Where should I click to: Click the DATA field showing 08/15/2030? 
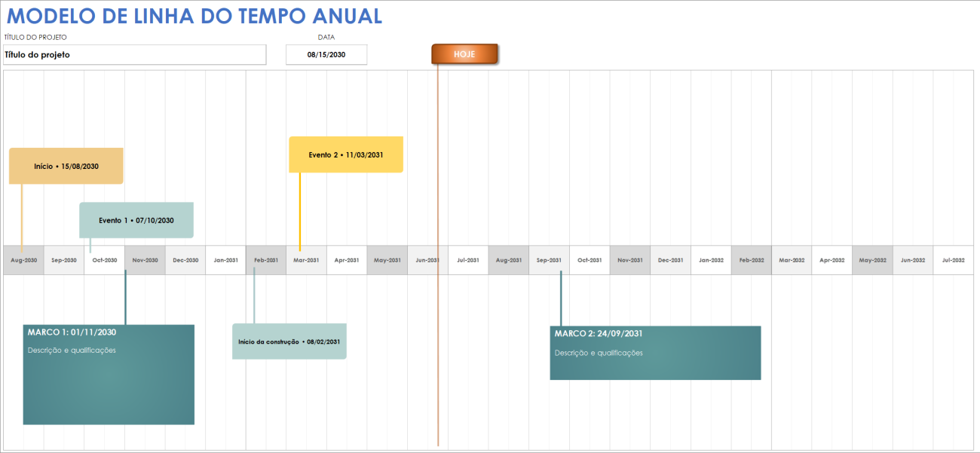326,54
